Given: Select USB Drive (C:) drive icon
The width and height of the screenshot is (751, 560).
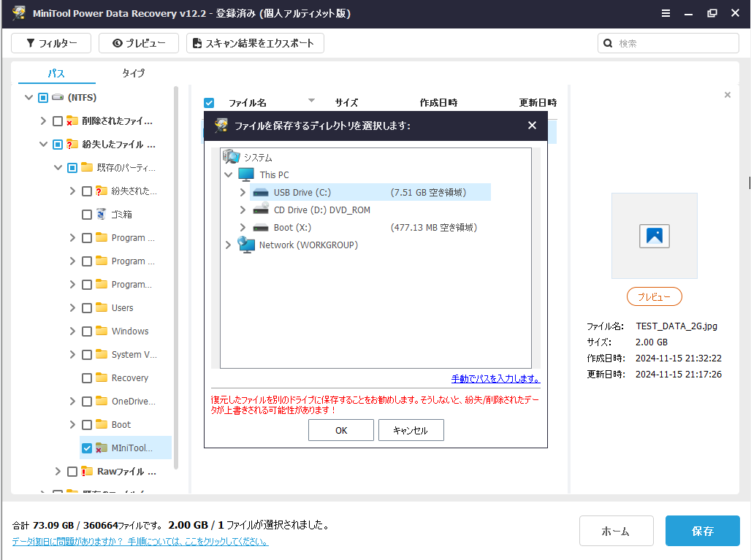Looking at the screenshot, I should [261, 193].
